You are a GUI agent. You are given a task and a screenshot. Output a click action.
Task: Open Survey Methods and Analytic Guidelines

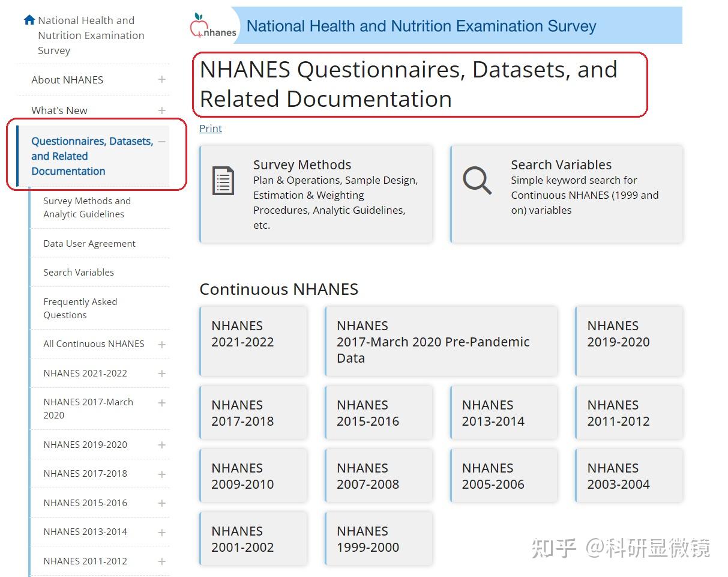(x=88, y=207)
